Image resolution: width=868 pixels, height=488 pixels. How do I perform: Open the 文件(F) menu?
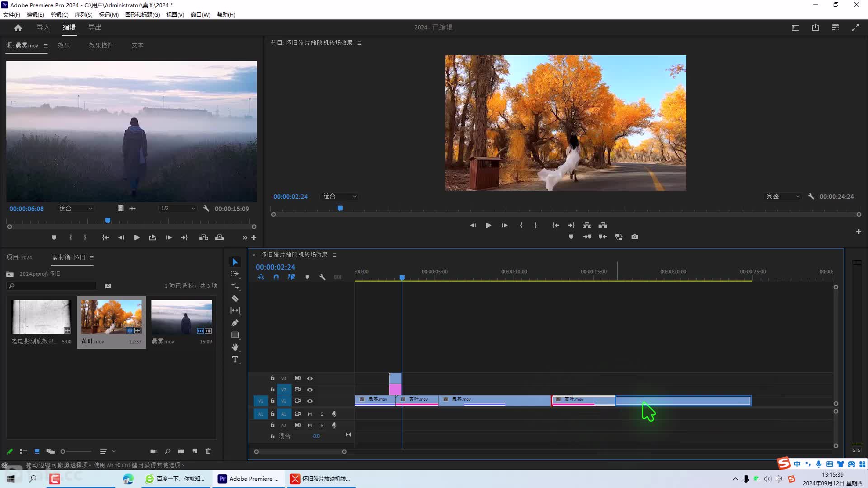tap(12, 14)
